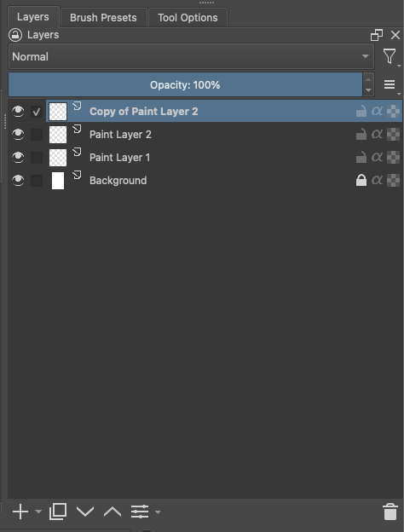Click the Paint Layer 2 thumbnail
Image resolution: width=404 pixels, height=532 pixels.
click(58, 135)
